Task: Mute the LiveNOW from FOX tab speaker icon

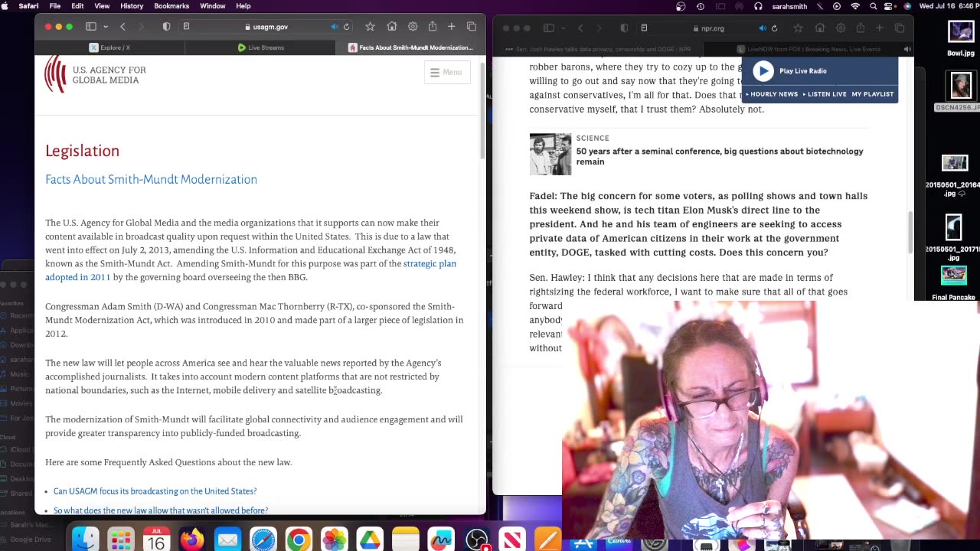Action: [907, 49]
